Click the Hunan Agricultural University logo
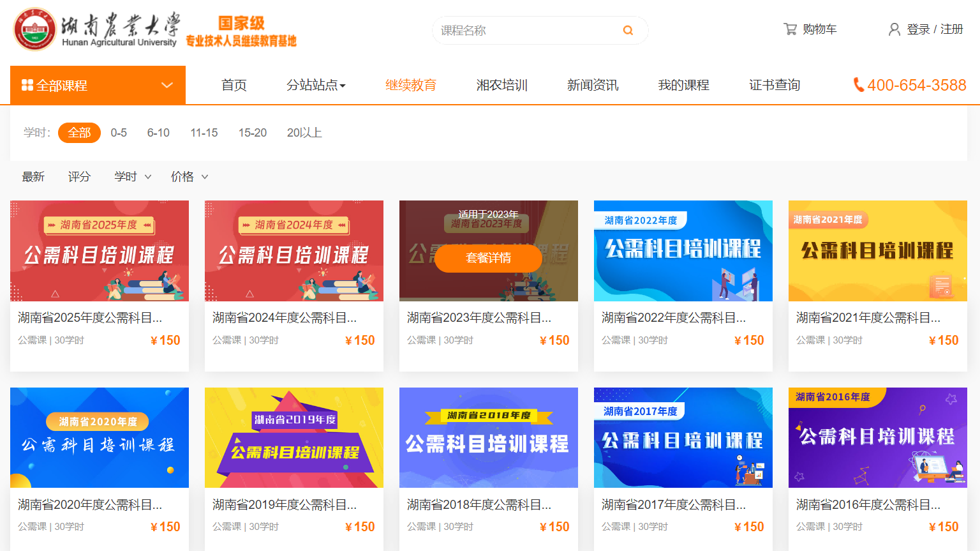Viewport: 980px width, 551px height. click(x=35, y=28)
